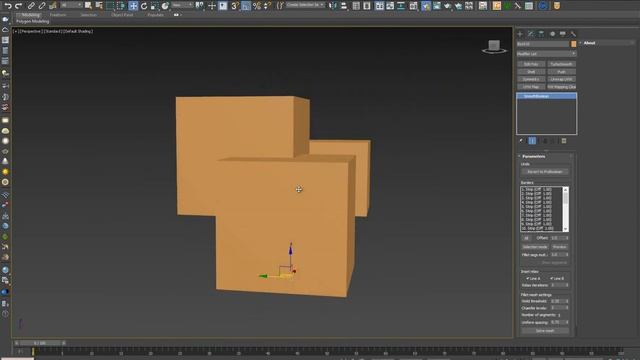Toggle Line B checkbox
This screenshot has height=360, width=640.
pos(552,278)
